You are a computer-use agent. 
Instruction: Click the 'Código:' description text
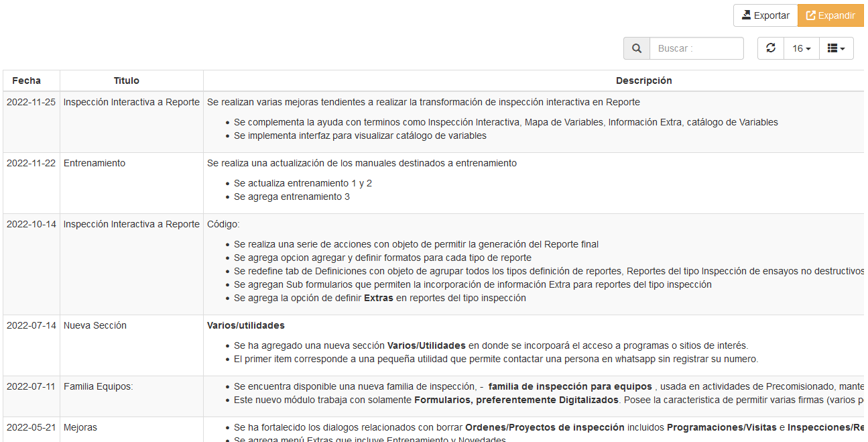click(223, 225)
